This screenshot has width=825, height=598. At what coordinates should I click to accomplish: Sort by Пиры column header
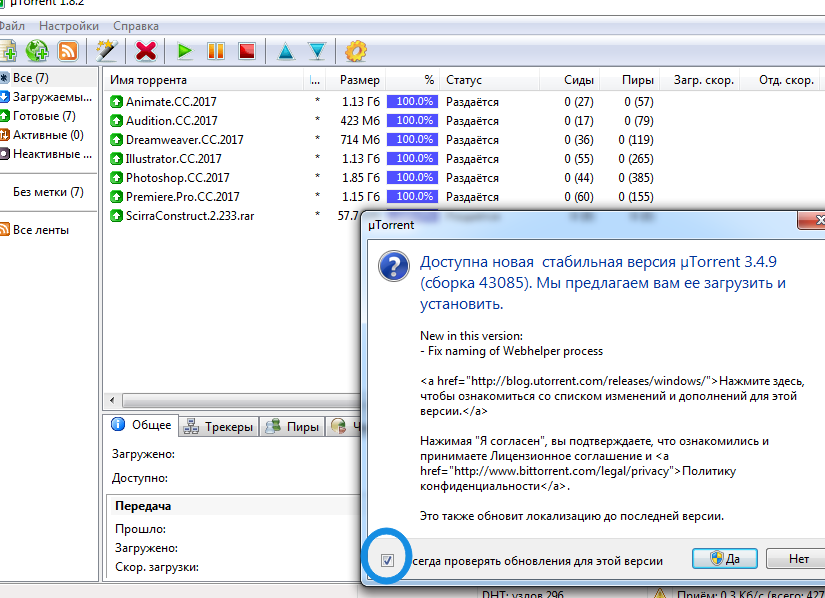click(x=629, y=80)
